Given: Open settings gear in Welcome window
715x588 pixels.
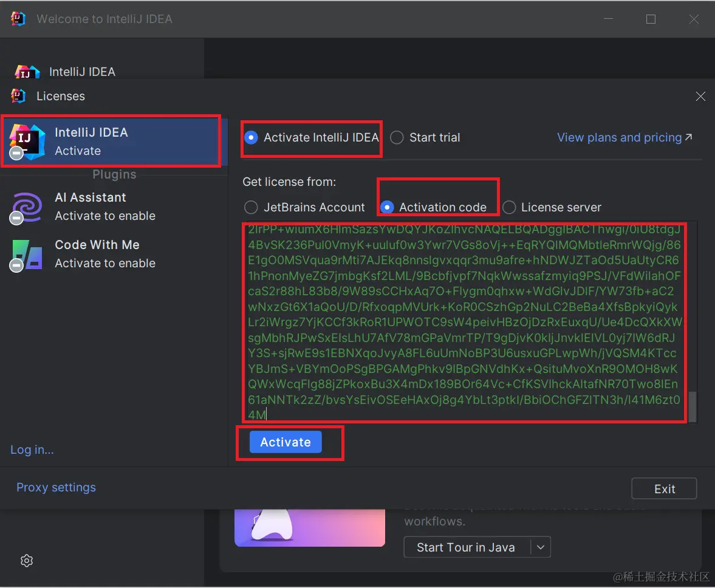Looking at the screenshot, I should point(27,561).
